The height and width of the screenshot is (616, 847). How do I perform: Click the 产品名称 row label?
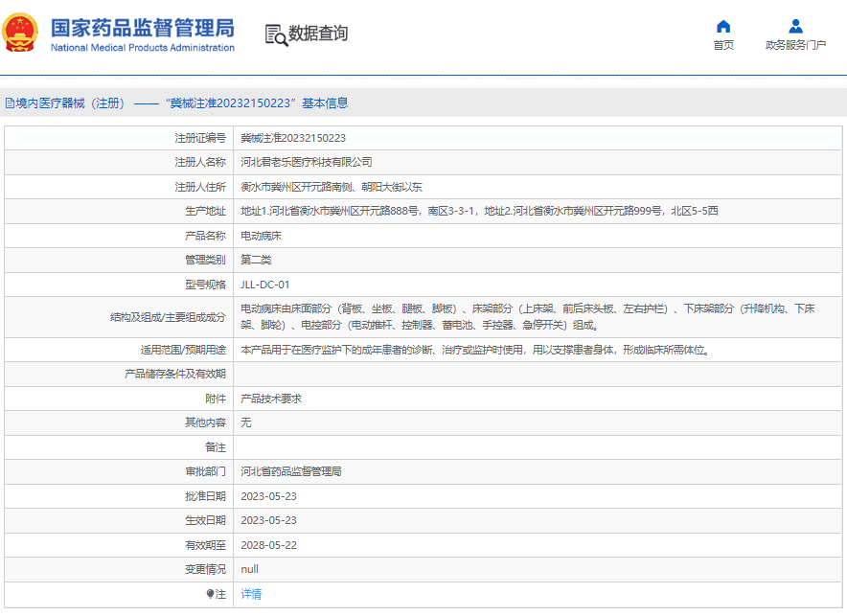tap(205, 236)
